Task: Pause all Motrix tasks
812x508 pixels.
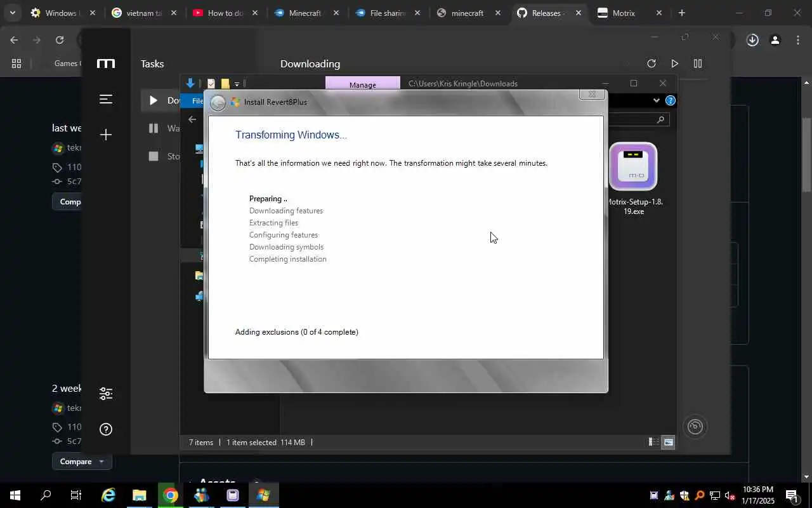Action: (x=698, y=63)
